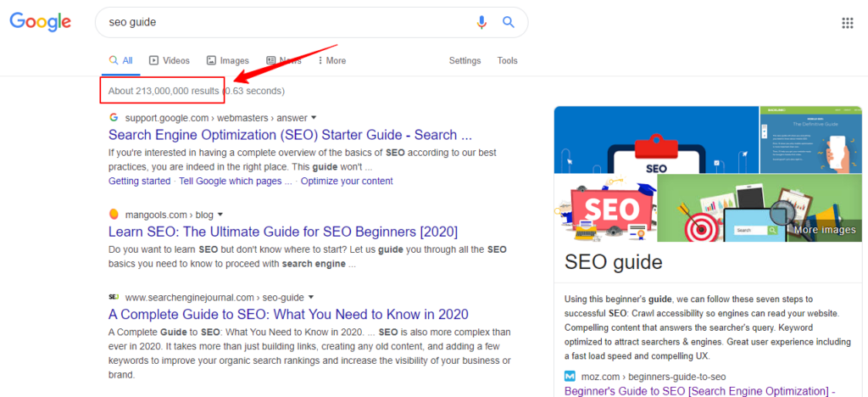The height and width of the screenshot is (397, 868).
Task: Open the Settings menu
Action: pyautogui.click(x=465, y=61)
